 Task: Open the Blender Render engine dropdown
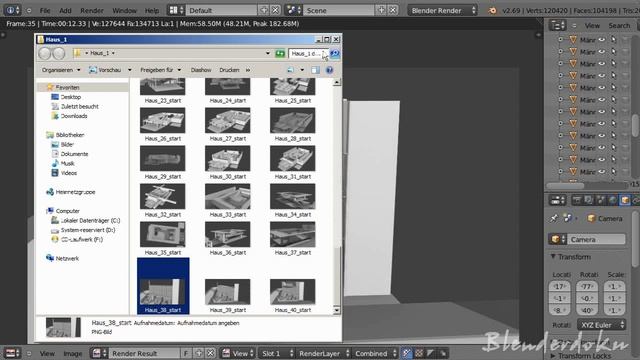click(x=443, y=10)
